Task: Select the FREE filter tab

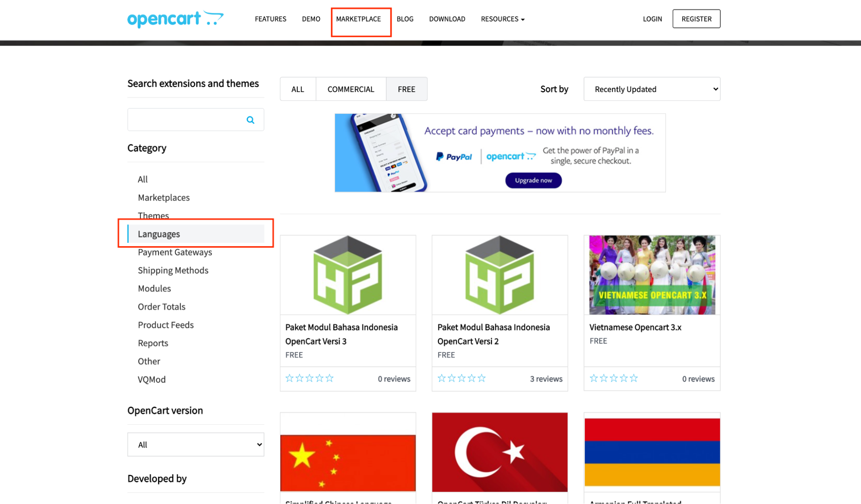Action: pos(406,89)
